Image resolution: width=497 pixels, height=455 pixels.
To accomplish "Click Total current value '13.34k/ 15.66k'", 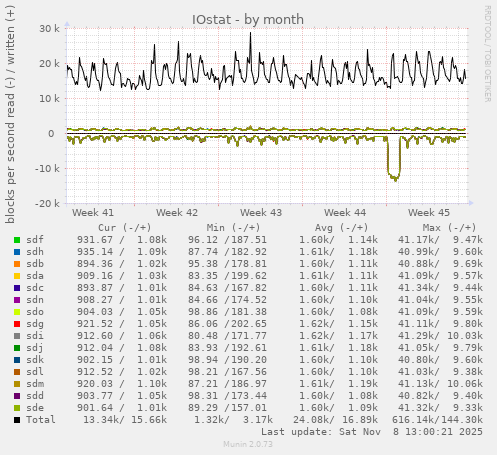I will click(125, 420).
